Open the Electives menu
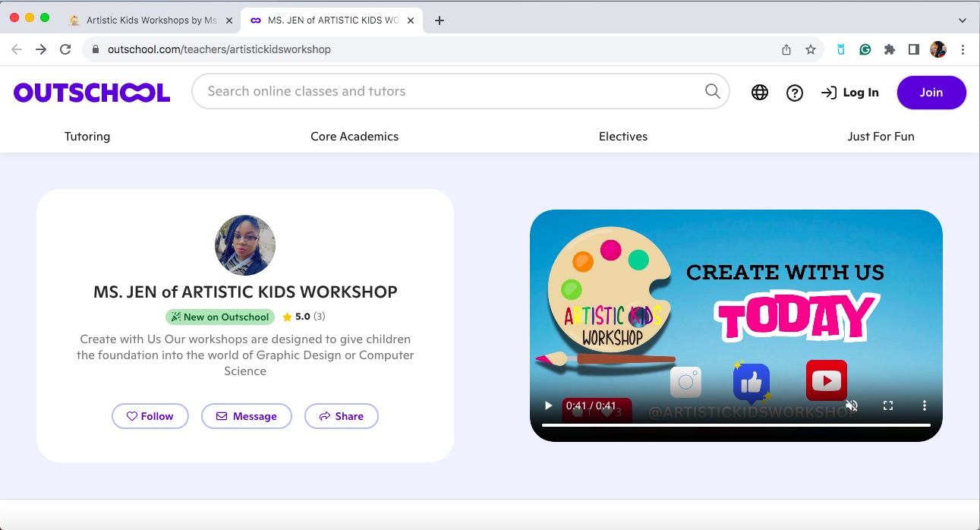980x530 pixels. pos(623,137)
